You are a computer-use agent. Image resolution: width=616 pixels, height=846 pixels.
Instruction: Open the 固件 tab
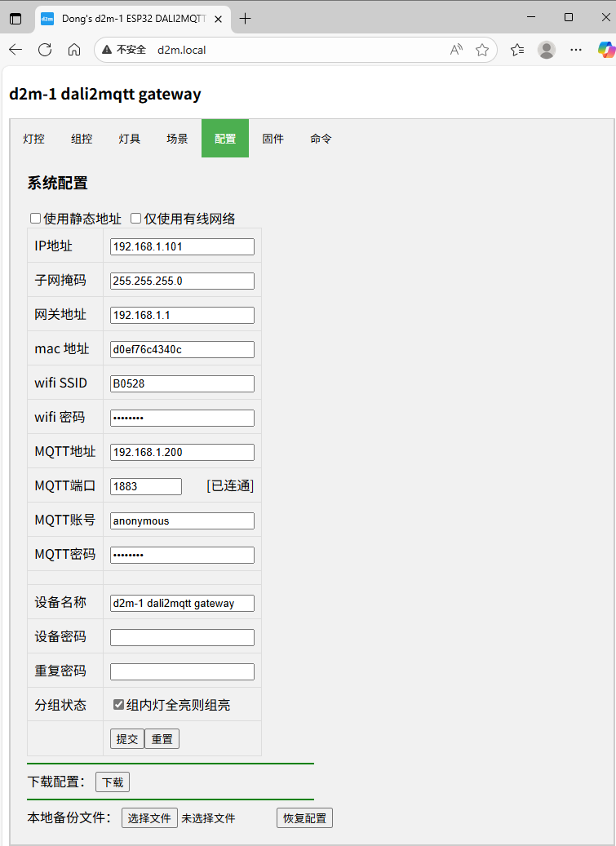pos(273,139)
